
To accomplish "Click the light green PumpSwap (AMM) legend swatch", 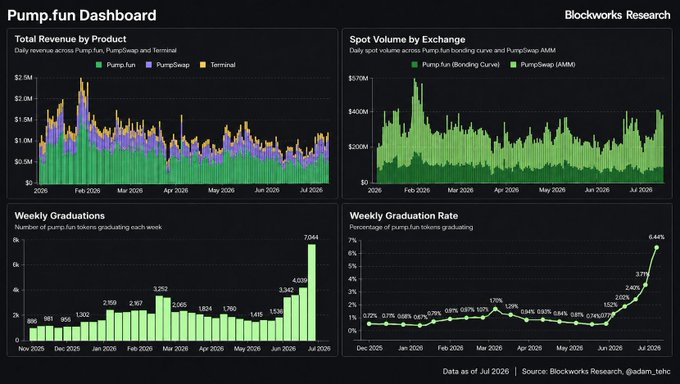I will 513,65.
